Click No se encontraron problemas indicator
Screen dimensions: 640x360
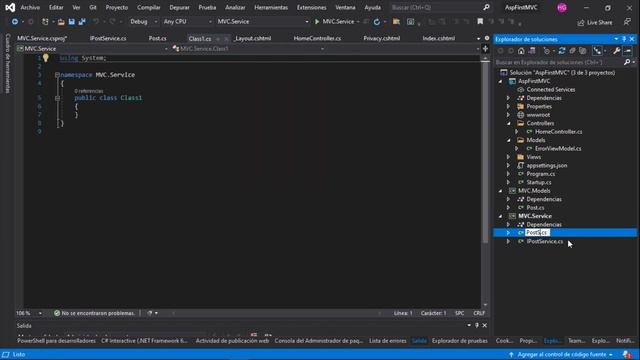click(x=94, y=313)
